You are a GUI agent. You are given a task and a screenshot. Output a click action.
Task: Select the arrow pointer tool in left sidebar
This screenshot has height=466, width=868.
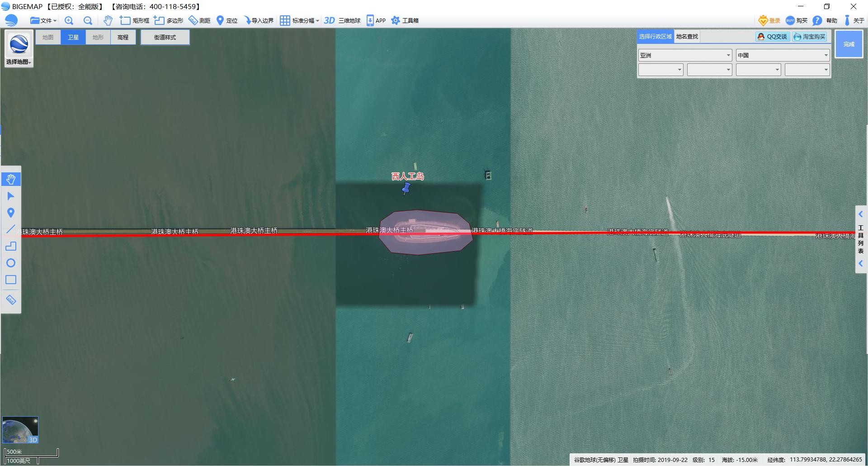[11, 196]
